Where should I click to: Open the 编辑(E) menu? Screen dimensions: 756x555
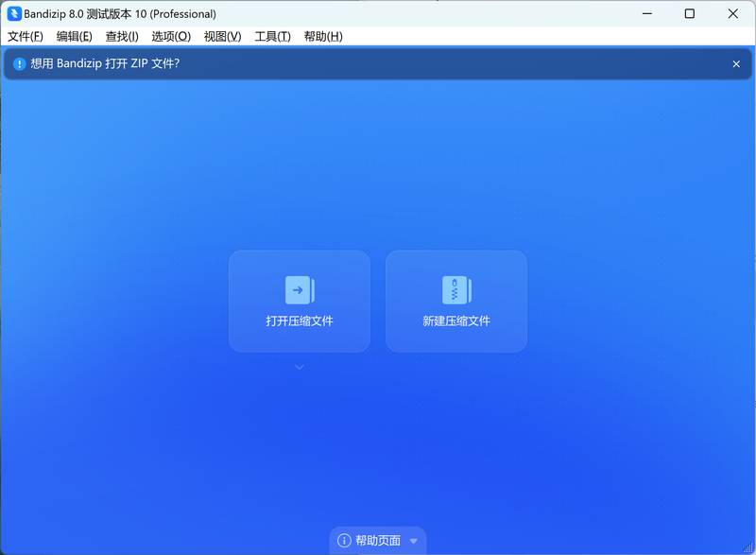click(75, 37)
